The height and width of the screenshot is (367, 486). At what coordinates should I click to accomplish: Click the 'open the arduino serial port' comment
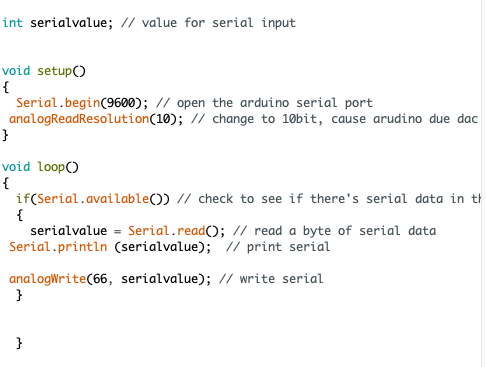coord(275,103)
